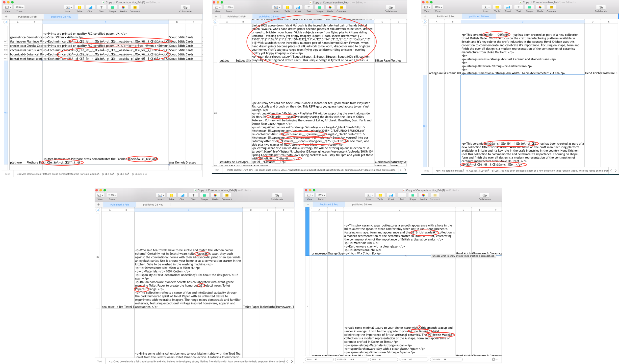Select the 'Toilet Paper' cell in column D

point(251,307)
